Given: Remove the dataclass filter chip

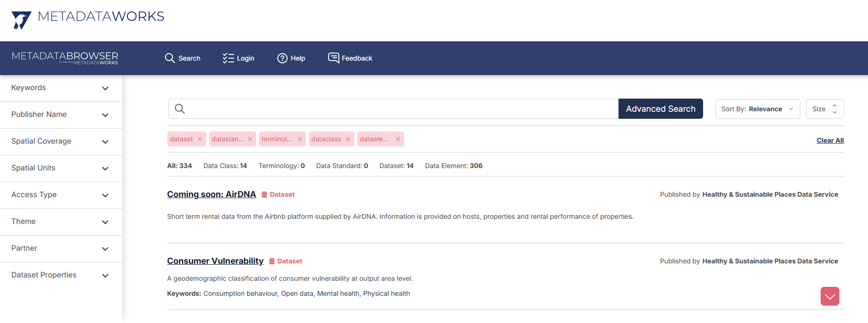Looking at the screenshot, I should [348, 139].
